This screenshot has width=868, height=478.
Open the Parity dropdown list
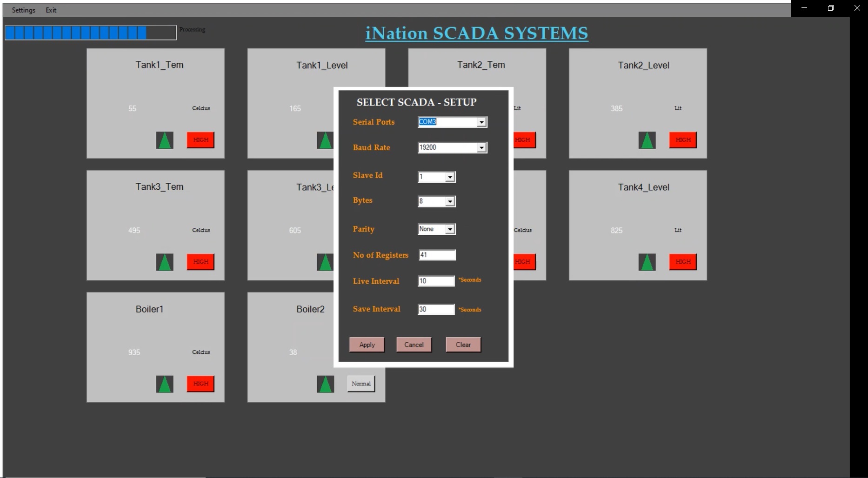[450, 229]
